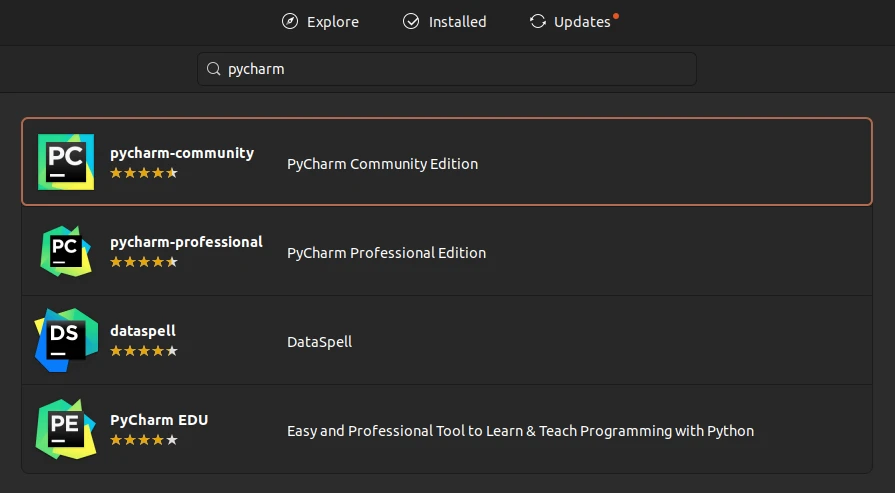Screen dimensions: 895x493
Task: Switch to the Explore tab
Action: (x=321, y=22)
